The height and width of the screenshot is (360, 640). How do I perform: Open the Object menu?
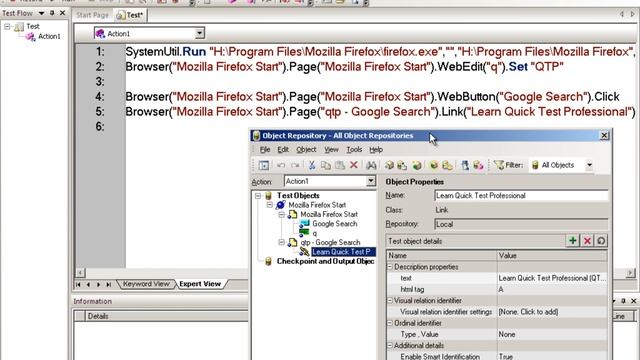306,150
